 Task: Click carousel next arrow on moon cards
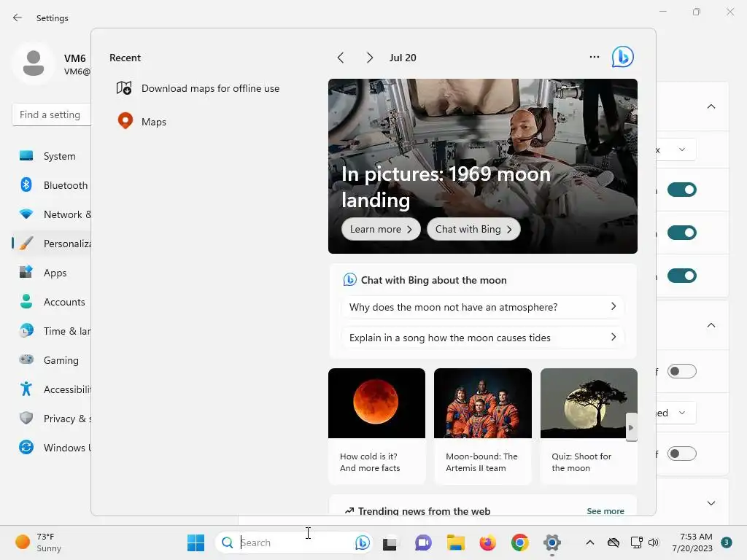point(631,427)
